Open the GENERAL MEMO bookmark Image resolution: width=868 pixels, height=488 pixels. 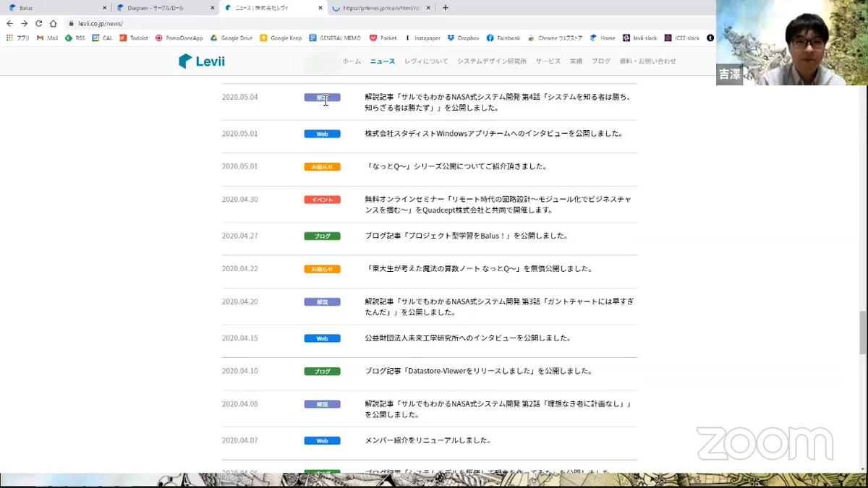[335, 38]
